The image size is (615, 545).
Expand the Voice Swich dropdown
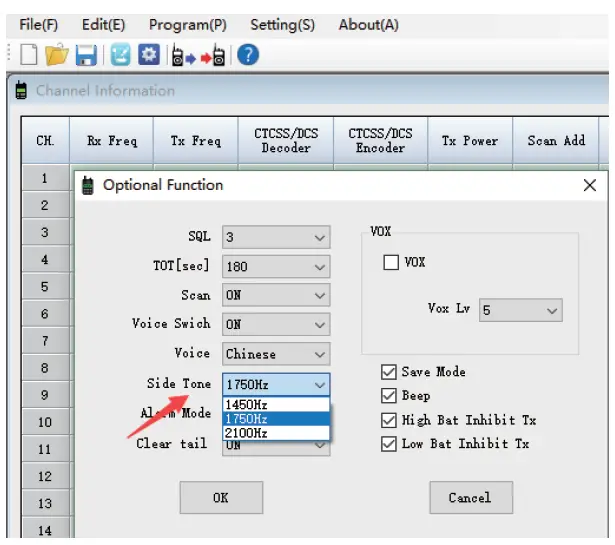click(276, 324)
